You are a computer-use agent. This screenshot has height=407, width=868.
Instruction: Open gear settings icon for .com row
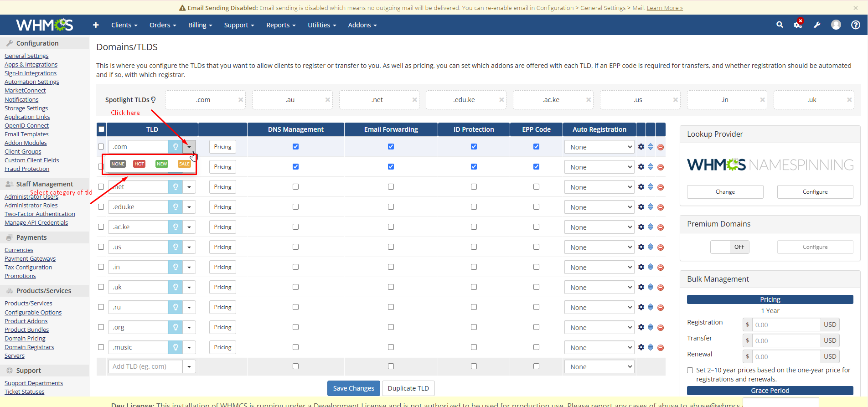pyautogui.click(x=641, y=147)
